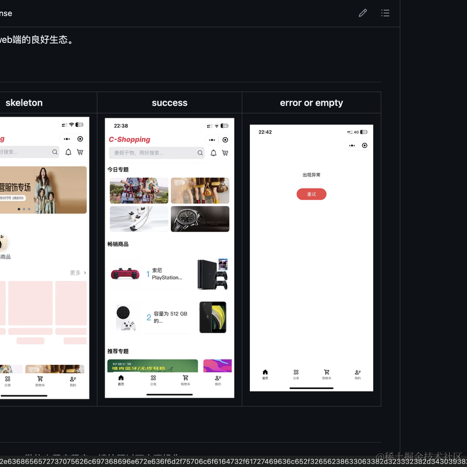Tap the profile tab icon in skeleton phone
Image resolution: width=467 pixels, height=467 pixels.
(73, 379)
